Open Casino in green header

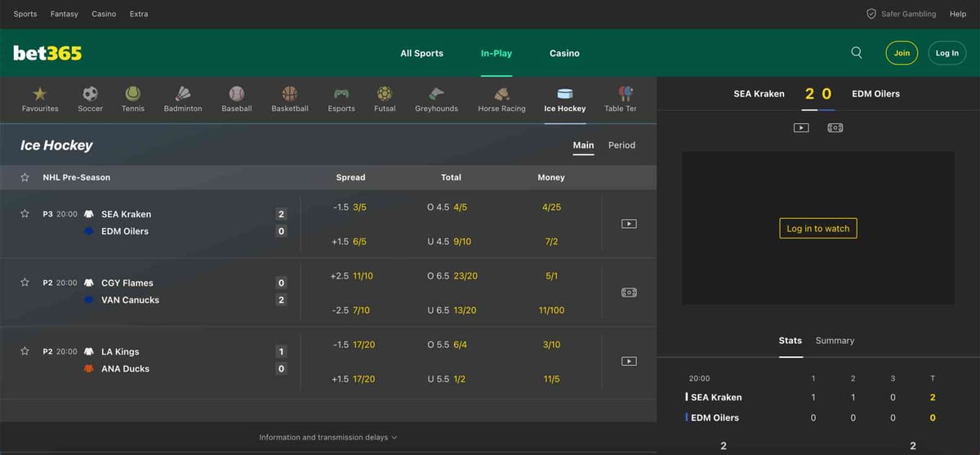[564, 53]
